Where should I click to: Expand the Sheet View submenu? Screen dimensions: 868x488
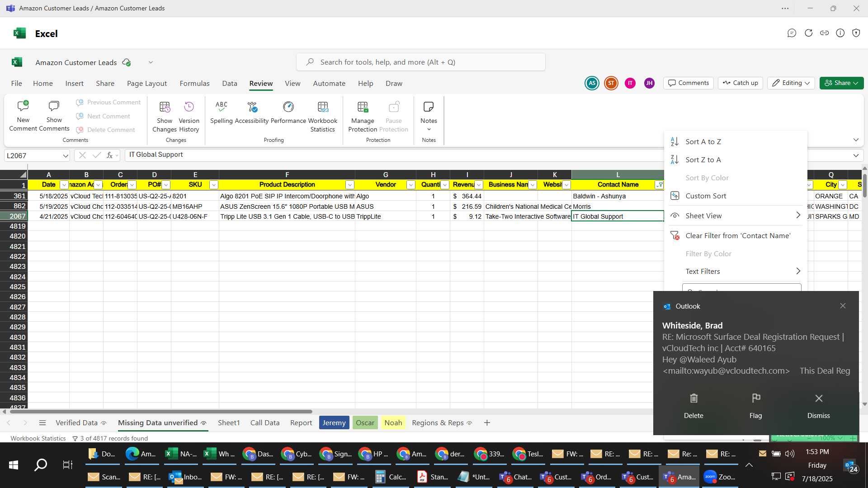[x=736, y=216]
